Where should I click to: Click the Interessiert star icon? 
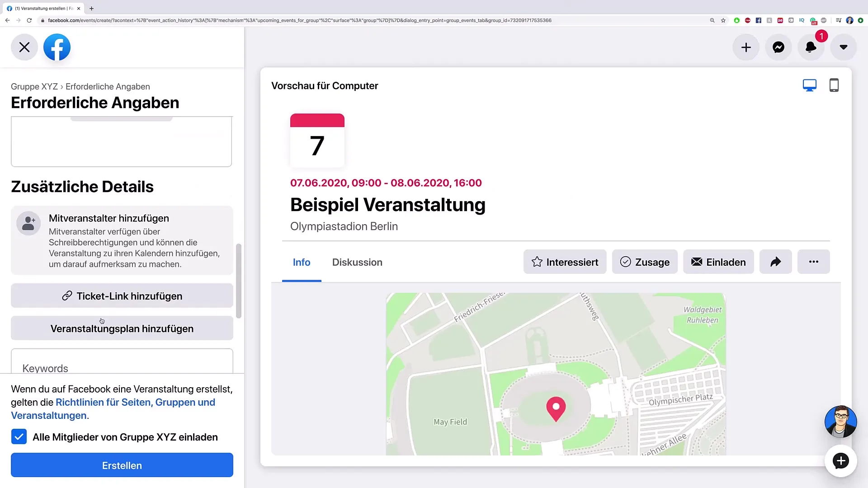click(537, 262)
